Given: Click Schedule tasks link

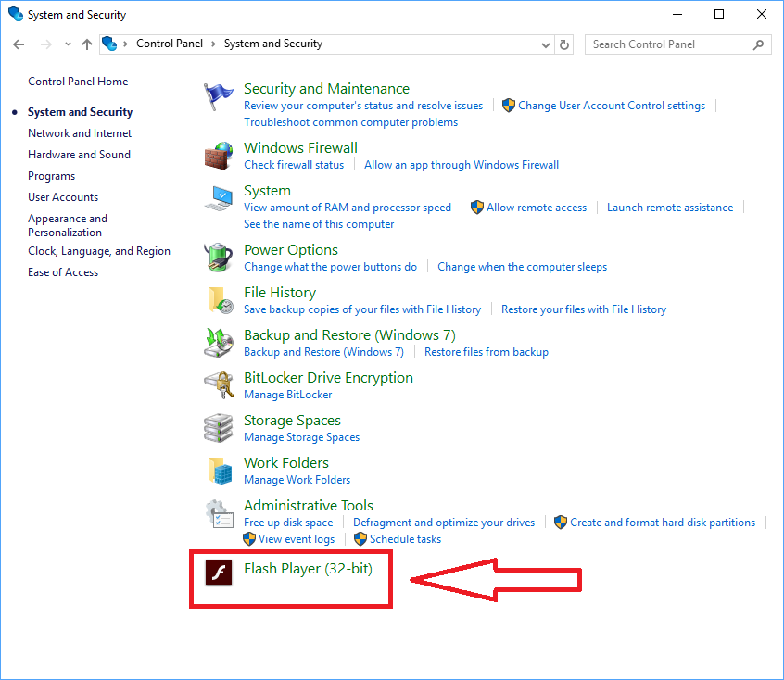Looking at the screenshot, I should coord(405,539).
